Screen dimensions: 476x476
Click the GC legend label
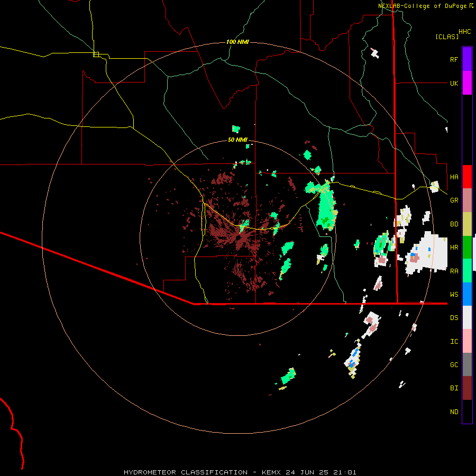pyautogui.click(x=454, y=365)
